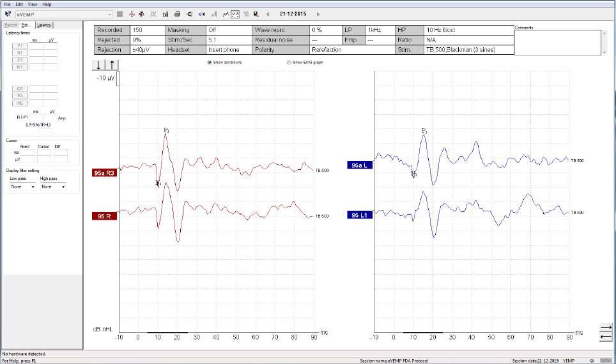This screenshot has width=616, height=364.
Task: Switch to the Edit tab
Action: click(26, 25)
